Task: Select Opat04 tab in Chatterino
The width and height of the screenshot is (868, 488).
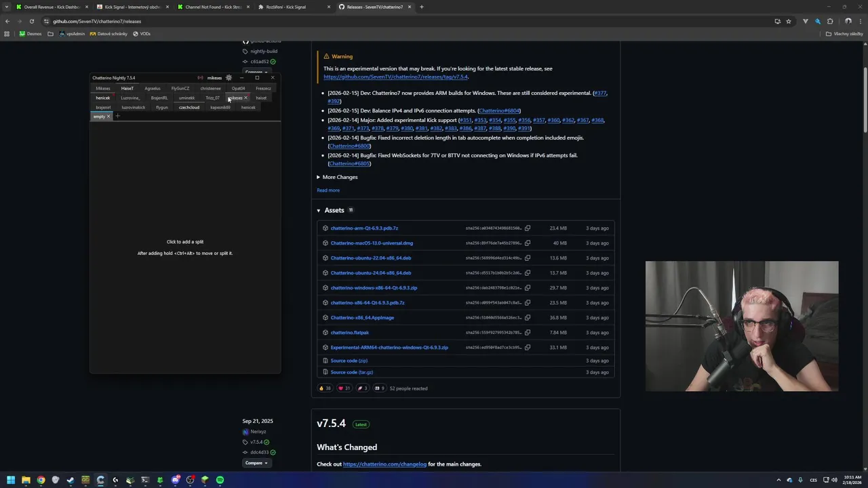Action: coord(238,88)
